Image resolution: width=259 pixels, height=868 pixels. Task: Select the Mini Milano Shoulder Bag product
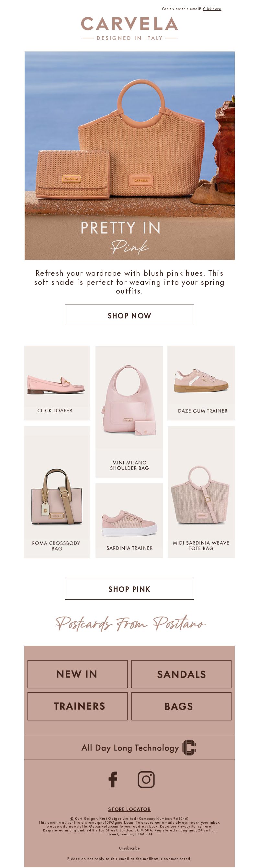pos(129,412)
